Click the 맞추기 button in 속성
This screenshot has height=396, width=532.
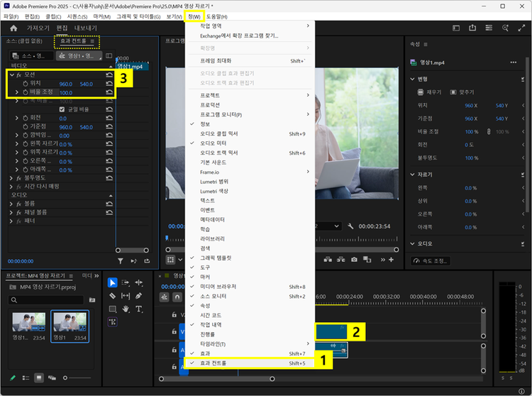[x=462, y=92]
